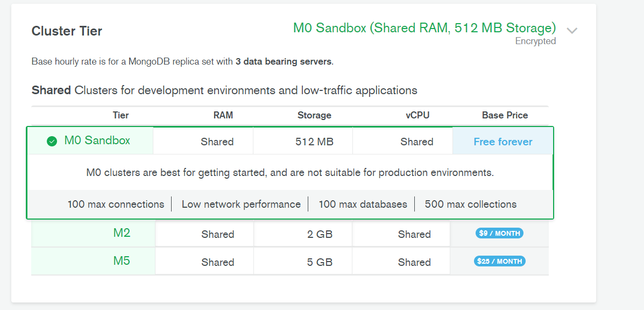Choose the M2 cluster tier

coord(122,233)
